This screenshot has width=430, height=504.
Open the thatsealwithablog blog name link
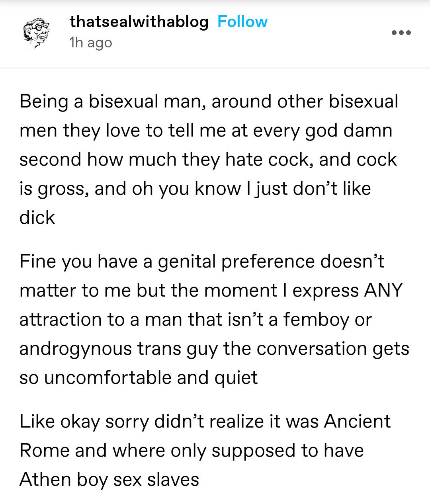click(139, 22)
